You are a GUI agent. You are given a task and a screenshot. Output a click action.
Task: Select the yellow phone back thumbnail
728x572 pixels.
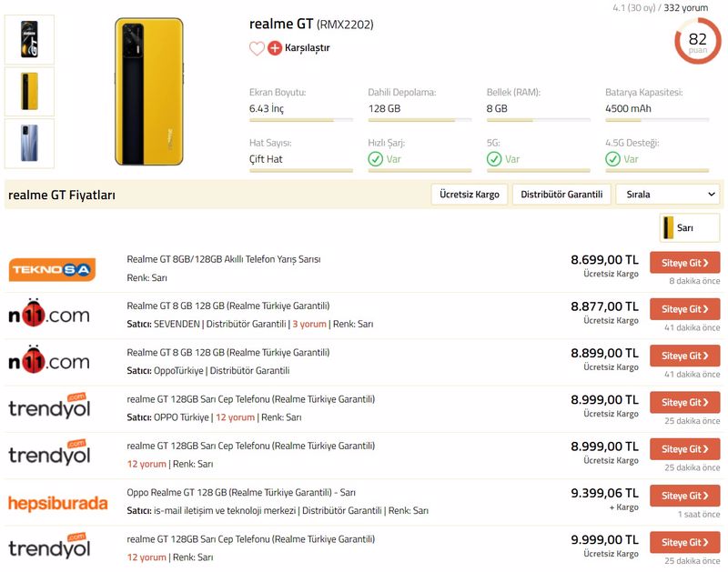[x=29, y=91]
